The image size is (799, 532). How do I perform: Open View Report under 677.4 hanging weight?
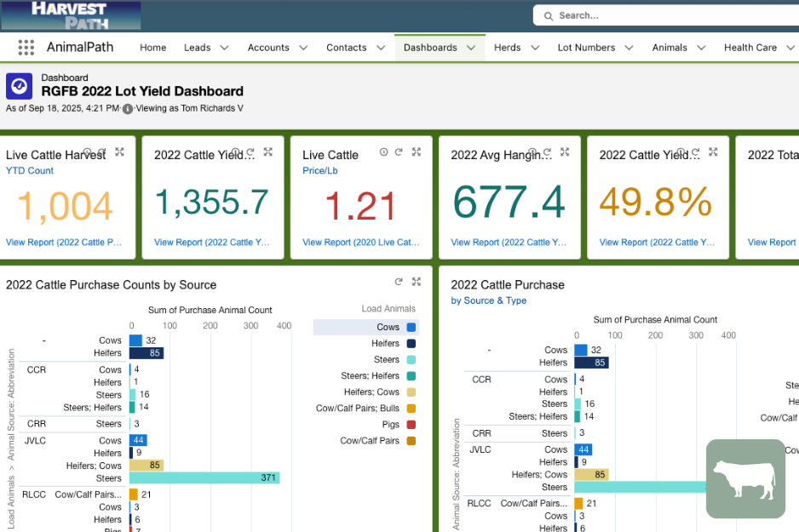509,243
